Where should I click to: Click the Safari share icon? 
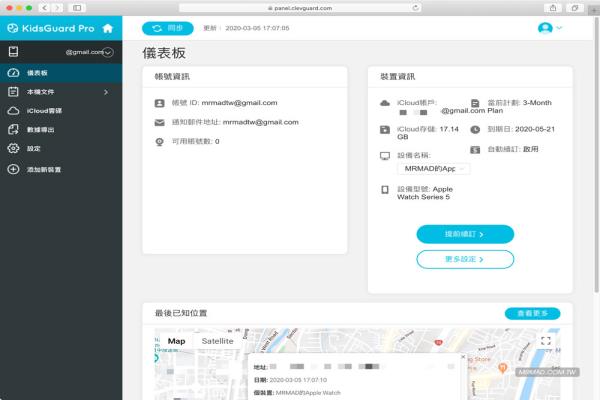point(553,8)
